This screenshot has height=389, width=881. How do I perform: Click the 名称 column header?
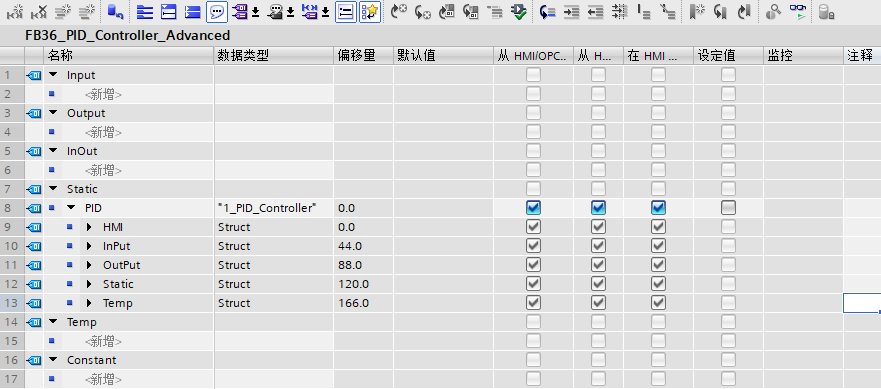click(x=129, y=56)
